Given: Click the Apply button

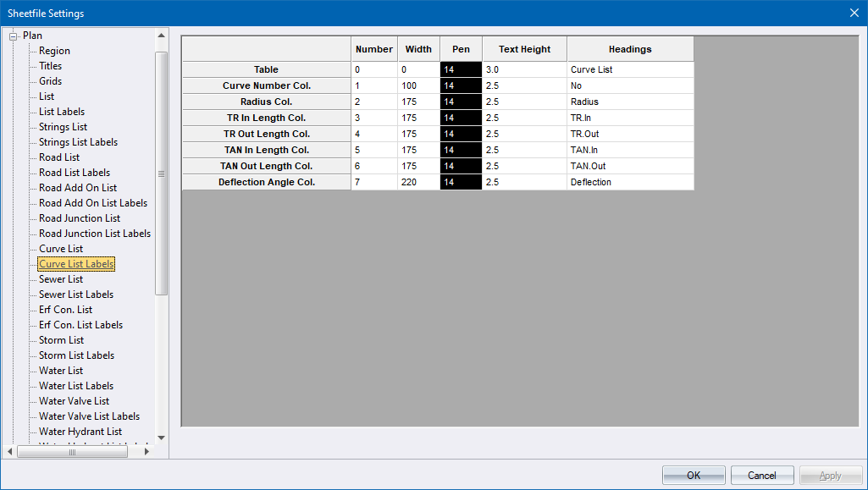Looking at the screenshot, I should pos(830,475).
